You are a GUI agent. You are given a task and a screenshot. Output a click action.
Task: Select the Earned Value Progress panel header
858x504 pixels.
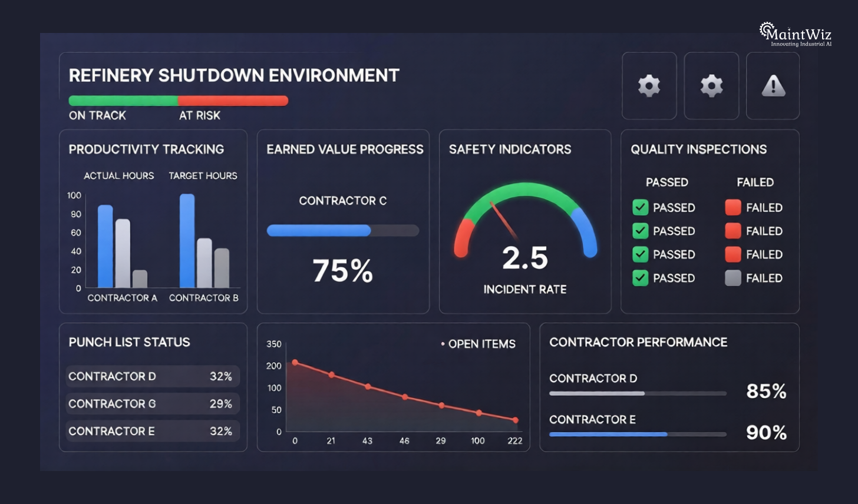pyautogui.click(x=345, y=150)
